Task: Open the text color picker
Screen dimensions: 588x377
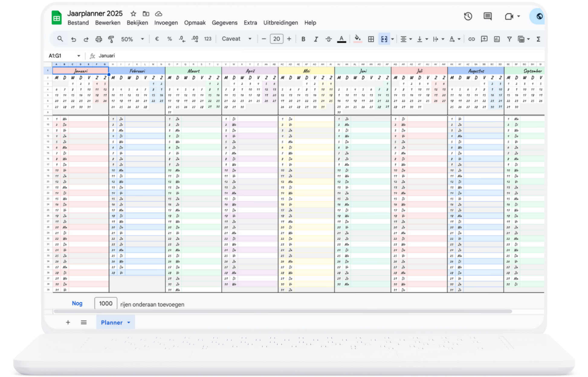Action: pos(341,39)
